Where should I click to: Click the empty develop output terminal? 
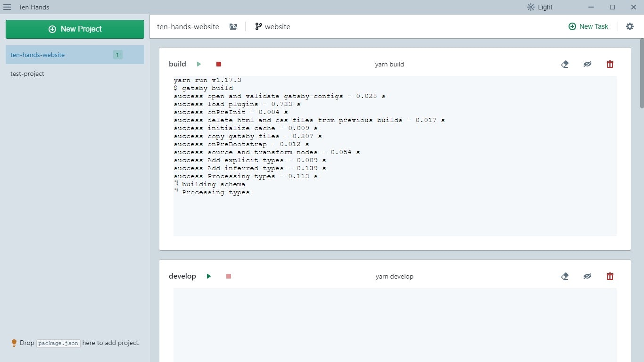pyautogui.click(x=395, y=325)
